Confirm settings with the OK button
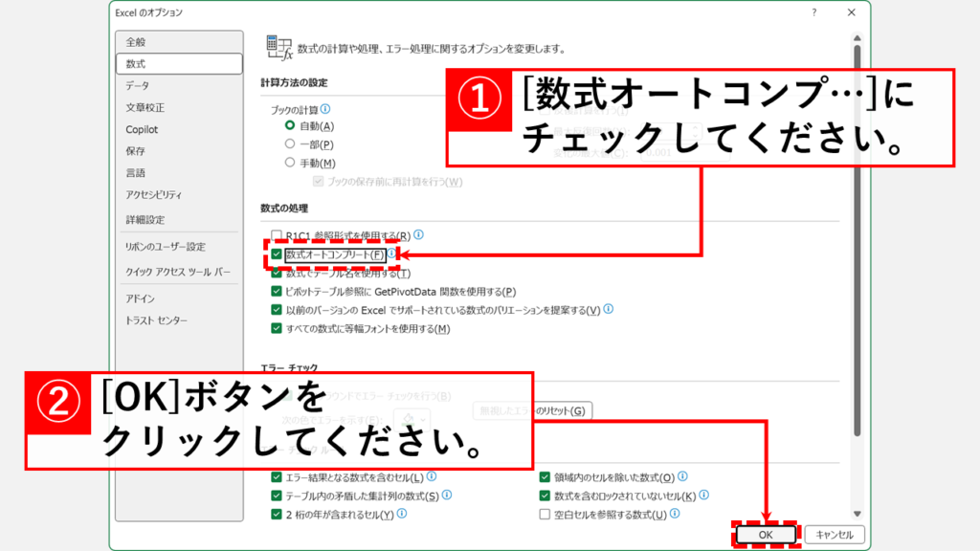Screen dimensions: 980x551 pyautogui.click(x=766, y=533)
